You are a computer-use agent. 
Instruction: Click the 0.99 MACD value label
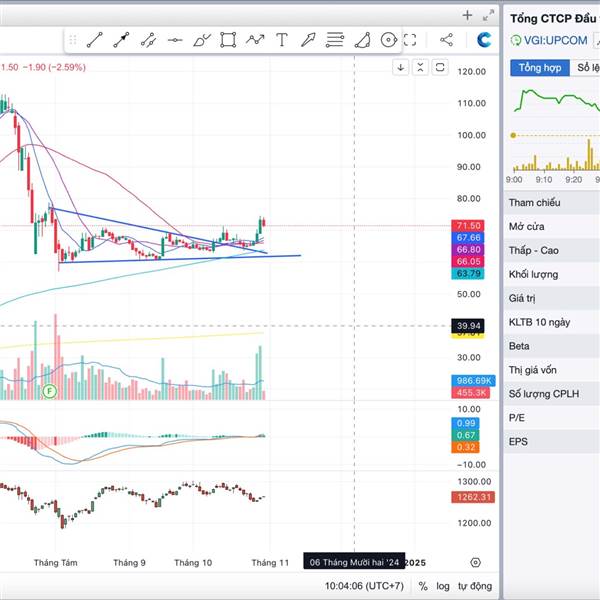[465, 423]
